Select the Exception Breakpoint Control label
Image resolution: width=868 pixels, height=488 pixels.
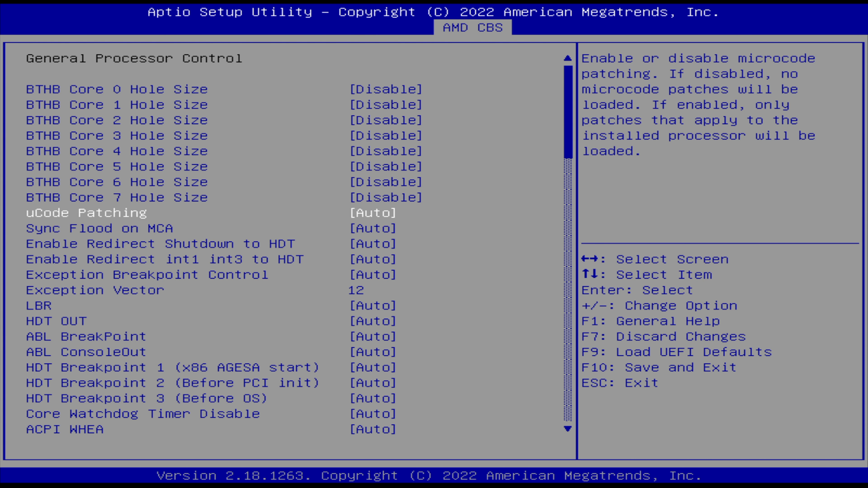[x=147, y=275]
